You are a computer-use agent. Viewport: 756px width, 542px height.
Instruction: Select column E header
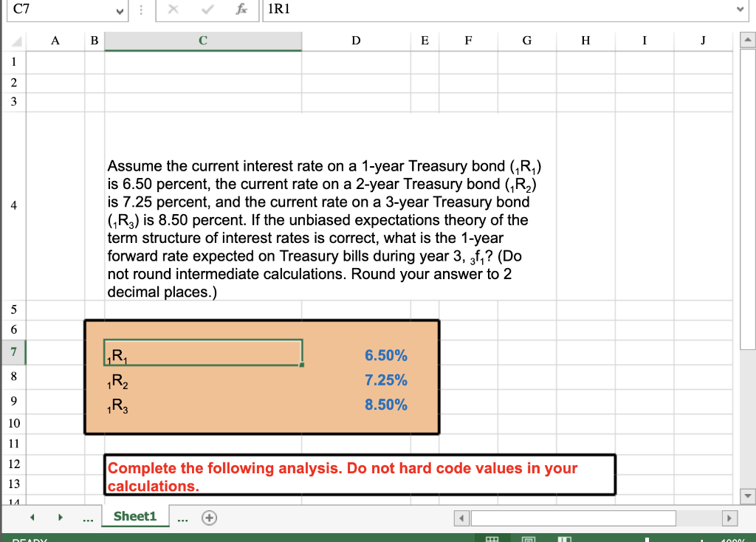425,41
